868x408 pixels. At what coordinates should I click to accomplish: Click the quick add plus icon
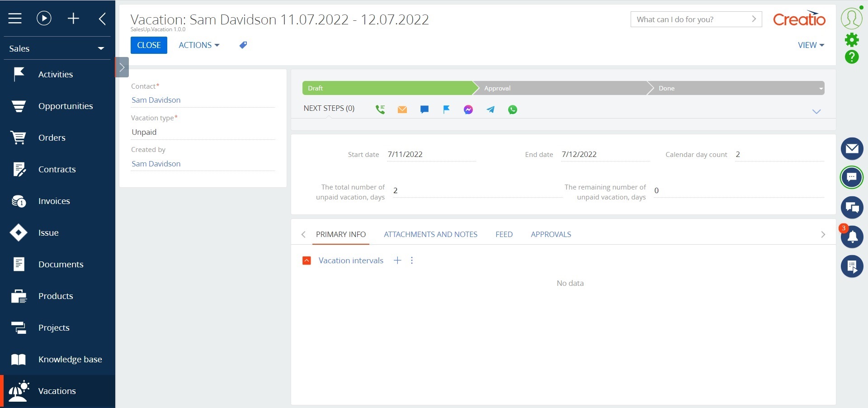coord(73,19)
